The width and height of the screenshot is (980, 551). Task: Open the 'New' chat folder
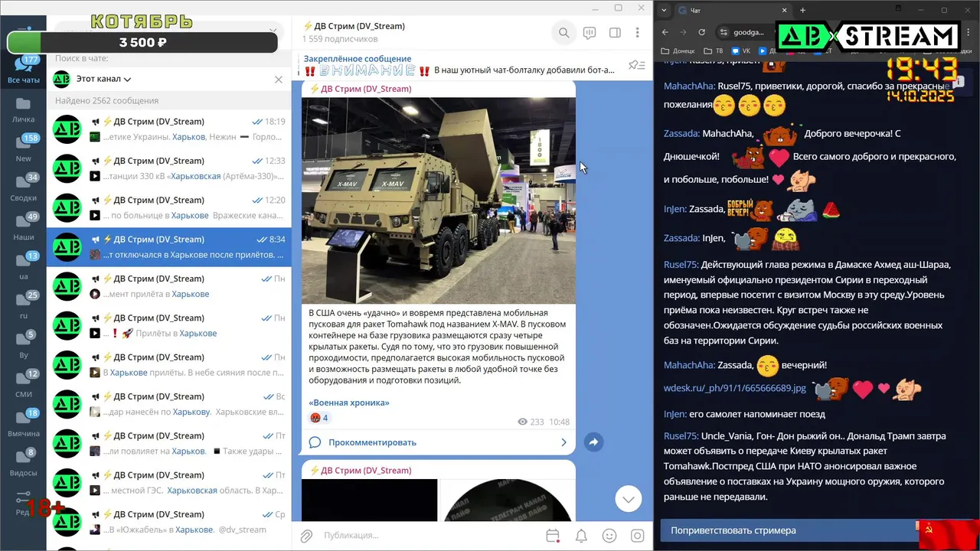[24, 148]
